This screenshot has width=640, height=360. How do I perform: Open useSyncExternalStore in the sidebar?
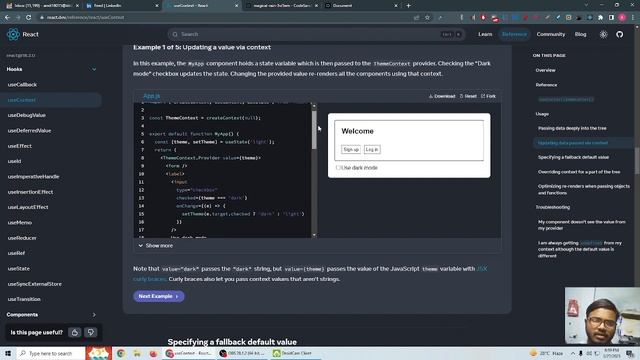click(34, 284)
